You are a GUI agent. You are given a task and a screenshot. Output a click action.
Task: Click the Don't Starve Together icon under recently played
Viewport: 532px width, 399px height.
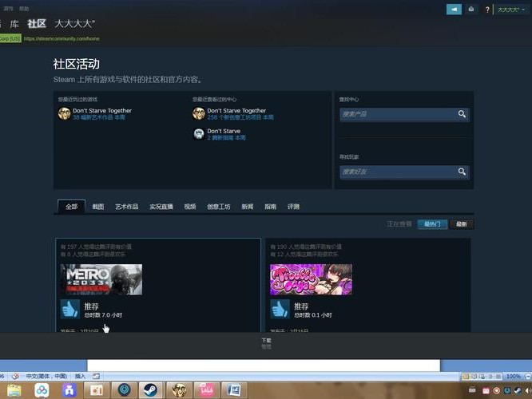(64, 113)
